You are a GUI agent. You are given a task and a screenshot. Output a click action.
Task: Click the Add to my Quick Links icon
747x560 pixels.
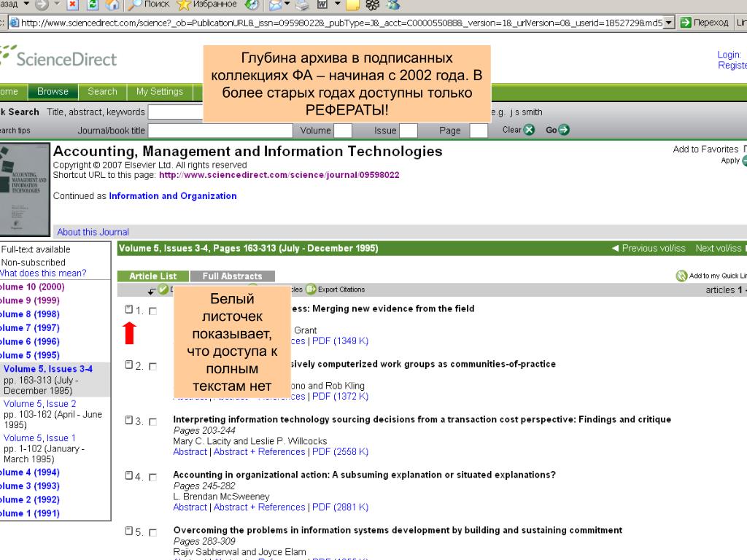pyautogui.click(x=681, y=276)
